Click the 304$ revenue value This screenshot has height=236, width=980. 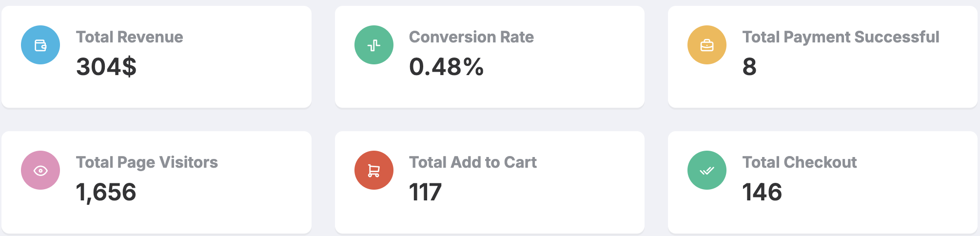(x=106, y=67)
